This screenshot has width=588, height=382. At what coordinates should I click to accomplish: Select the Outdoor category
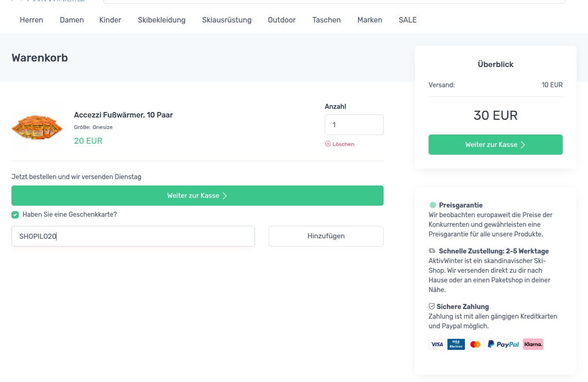click(282, 20)
